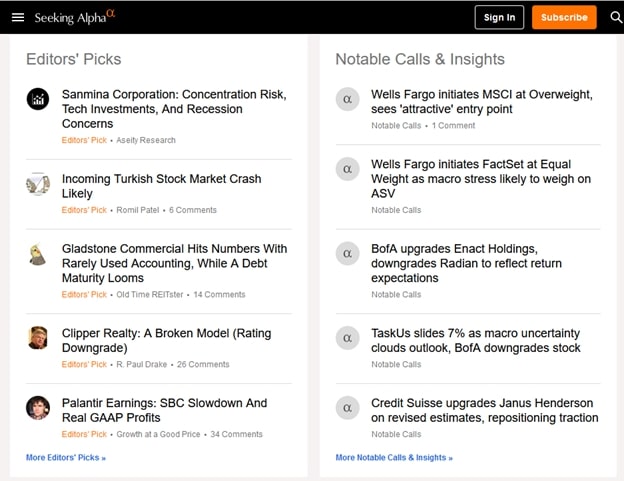Viewport: 624px width, 481px height.
Task: Click Editors' Pick tag under Turkish article
Action: click(x=84, y=210)
